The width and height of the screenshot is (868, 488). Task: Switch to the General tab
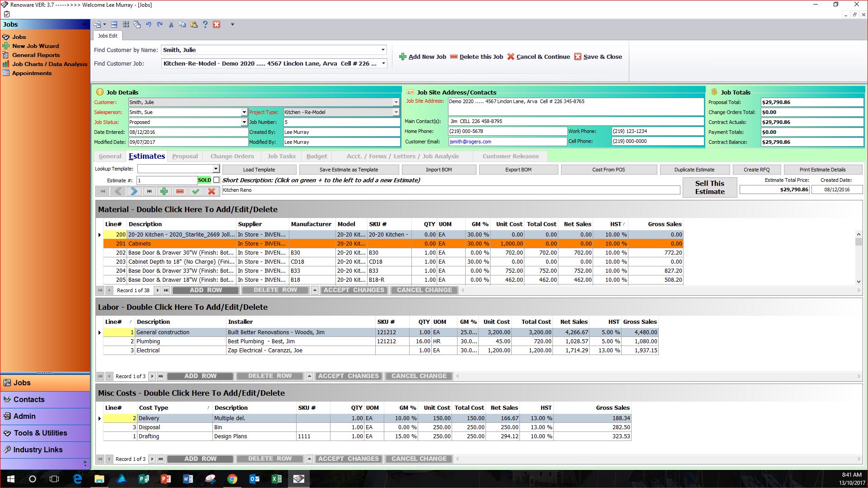110,156
